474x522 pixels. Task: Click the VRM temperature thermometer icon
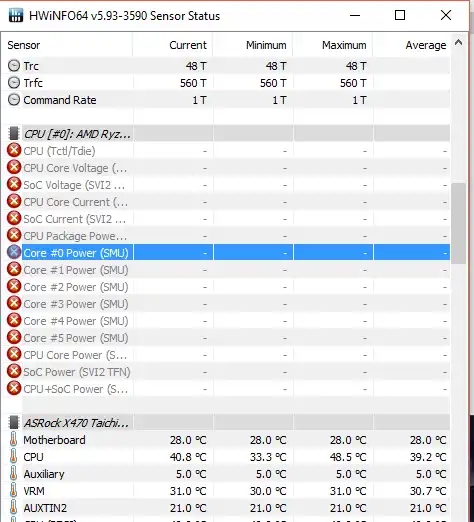click(x=13, y=491)
